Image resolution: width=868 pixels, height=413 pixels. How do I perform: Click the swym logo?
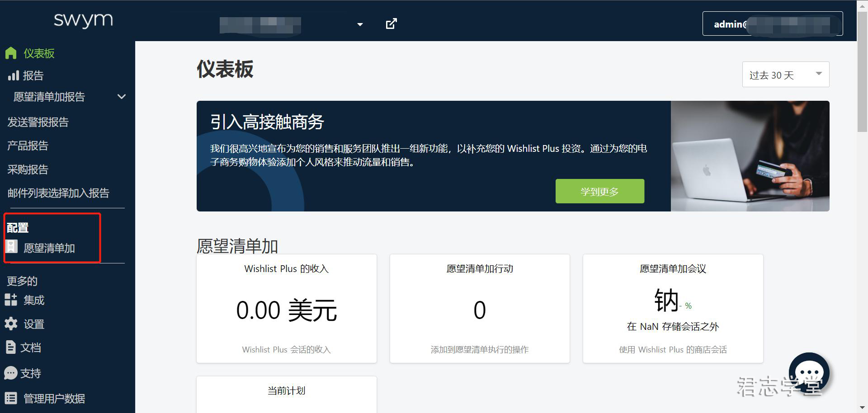[83, 20]
